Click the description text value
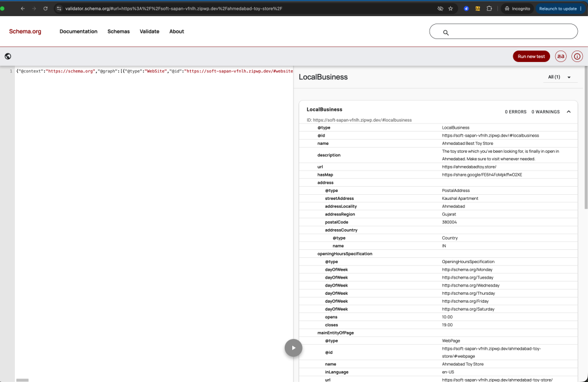The image size is (588, 382). tap(500, 155)
